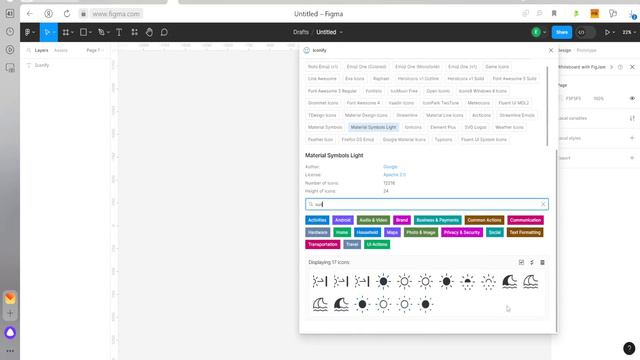Add a local style with plus

coord(632,138)
